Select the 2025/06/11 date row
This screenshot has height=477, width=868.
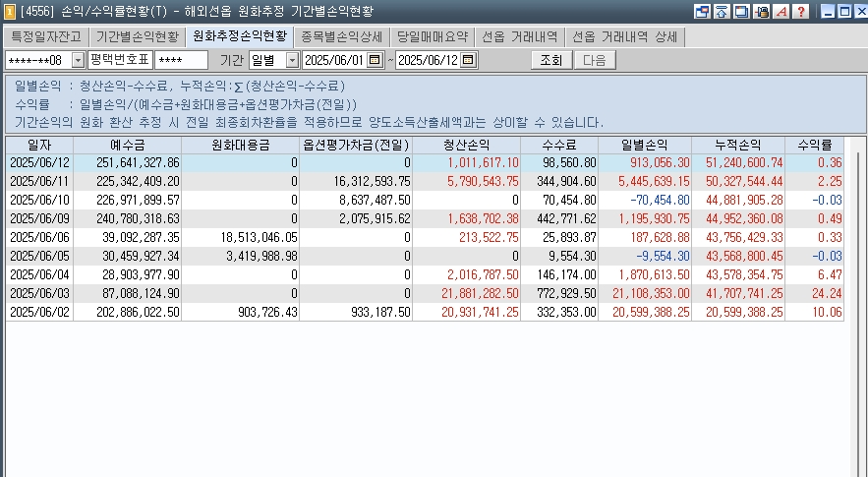tap(425, 181)
